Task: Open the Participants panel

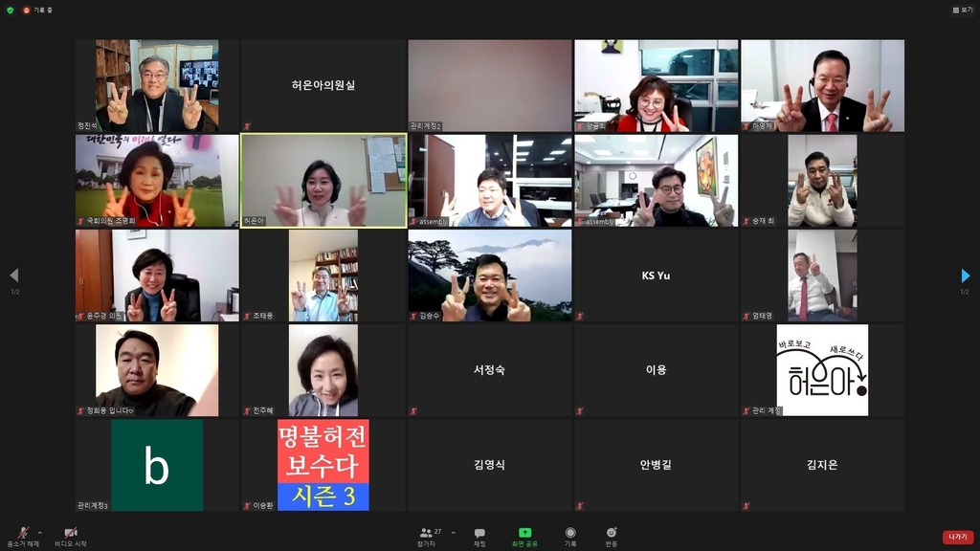Action: coord(429,536)
